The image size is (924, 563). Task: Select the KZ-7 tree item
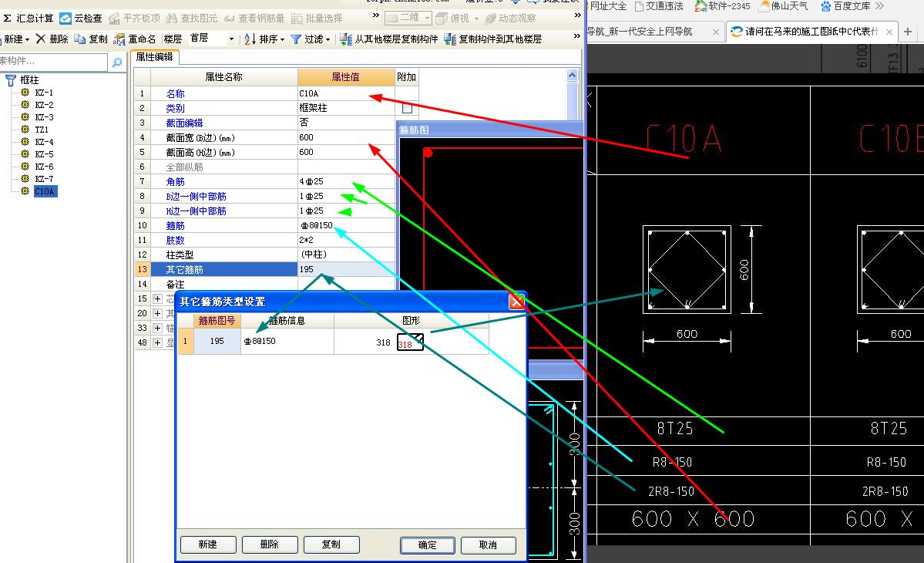coord(44,179)
